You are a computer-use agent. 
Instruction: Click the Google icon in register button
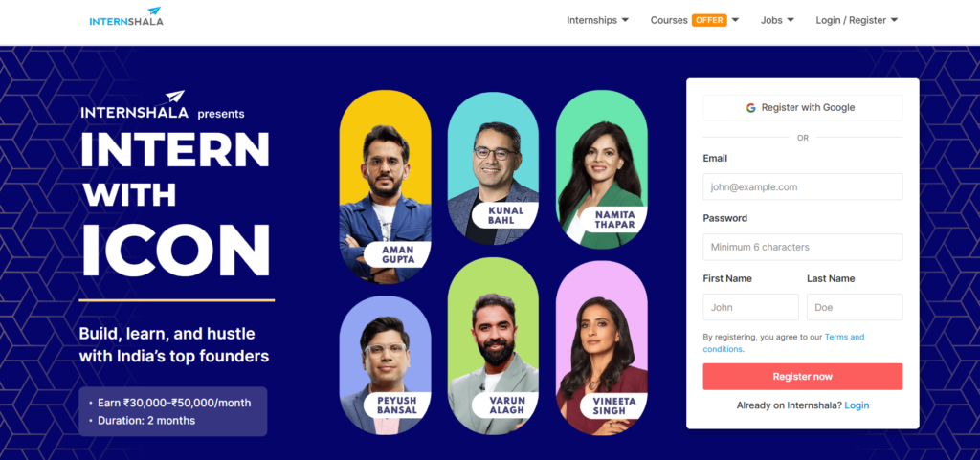(x=750, y=108)
